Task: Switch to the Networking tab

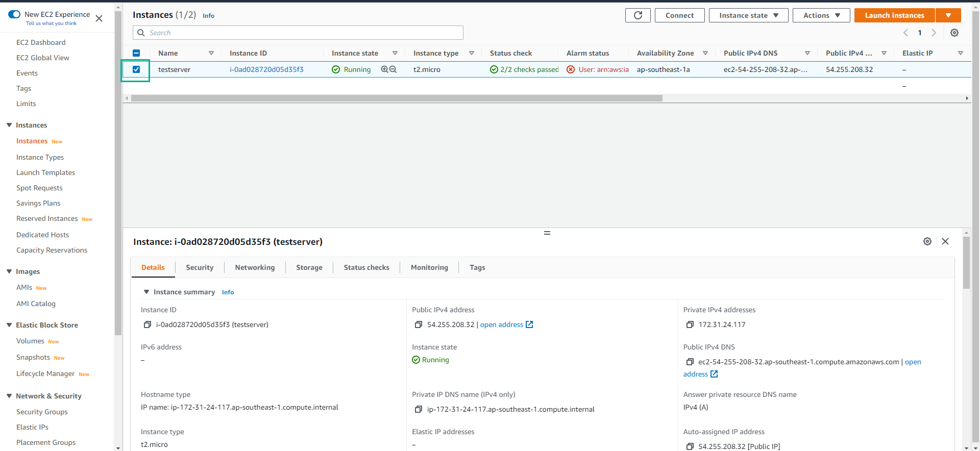Action: (255, 267)
